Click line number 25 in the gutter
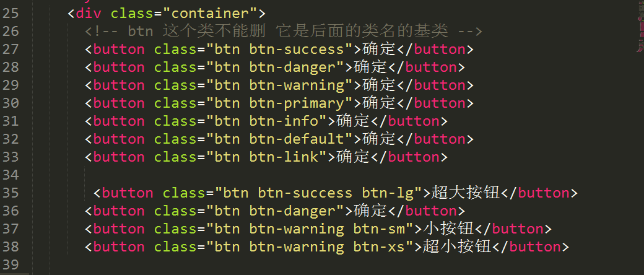644x275 pixels. pyautogui.click(x=11, y=14)
